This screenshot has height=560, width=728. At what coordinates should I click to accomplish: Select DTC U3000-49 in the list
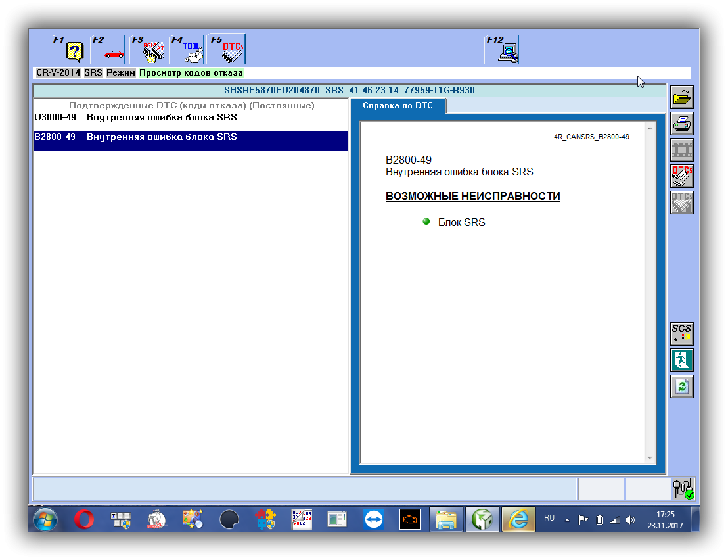(191, 118)
